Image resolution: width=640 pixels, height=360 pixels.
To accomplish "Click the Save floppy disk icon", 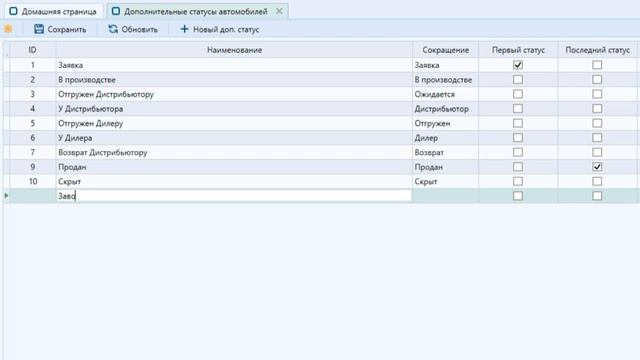I will (x=39, y=29).
